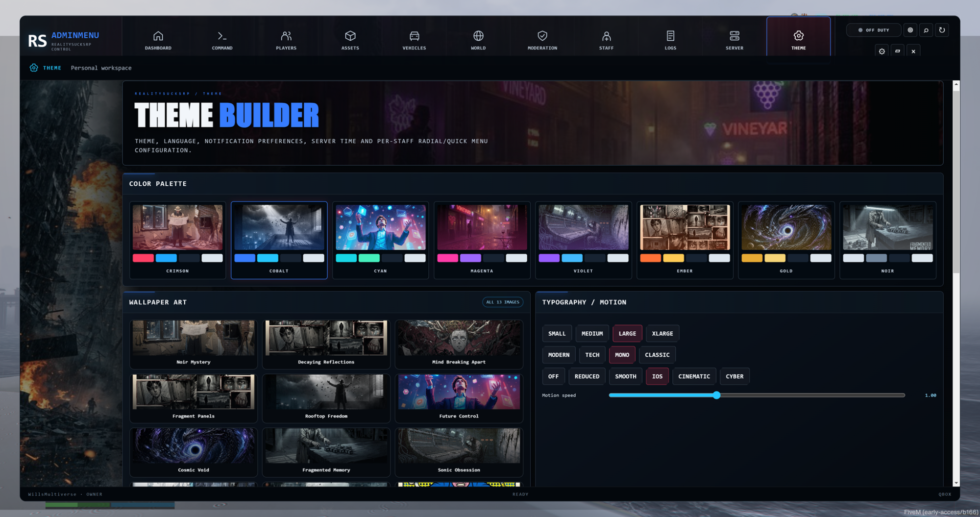Select the Noir palette card

(x=887, y=240)
